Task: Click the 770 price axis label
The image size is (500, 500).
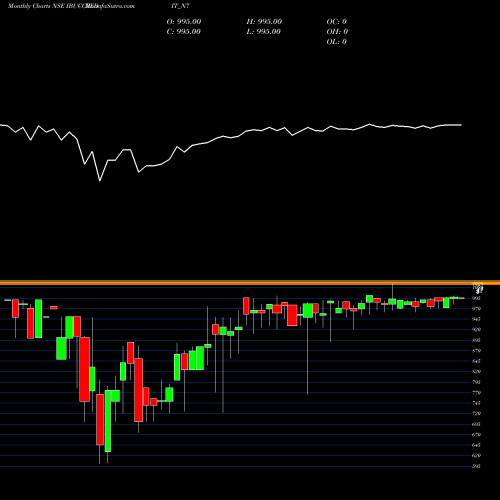Action: 477,393
